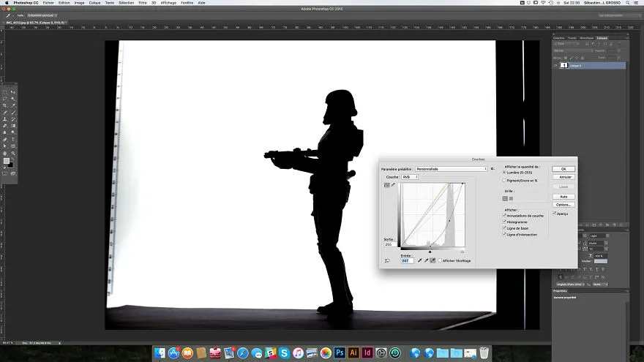The width and height of the screenshot is (644, 362).
Task: Select Pigment/Encre en % radio option
Action: [x=504, y=180]
